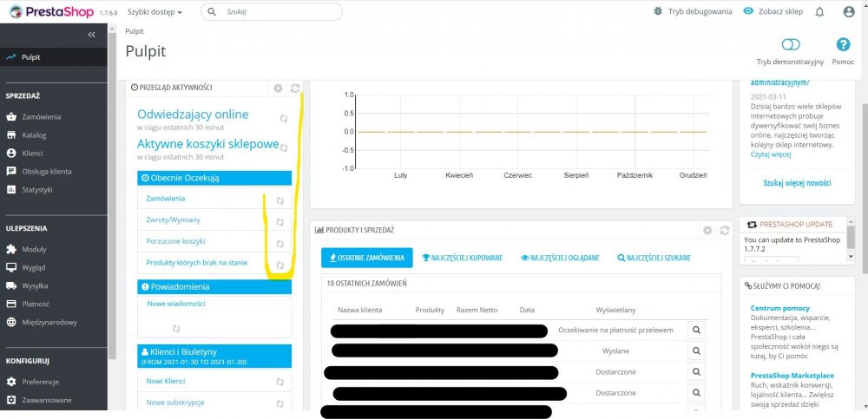Screen dimensions: 868x419
Task: Open the notifications bell
Action: coord(820,11)
